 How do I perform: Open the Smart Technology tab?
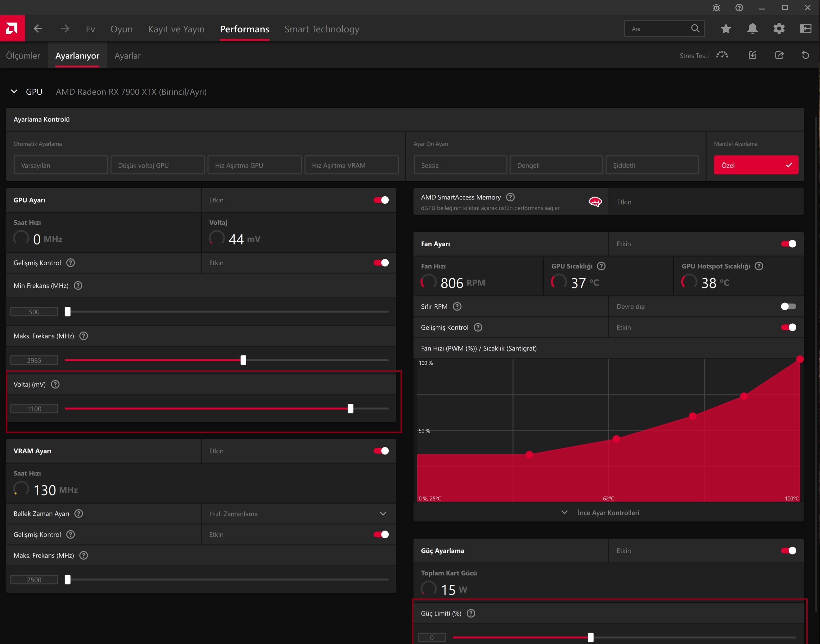pyautogui.click(x=322, y=29)
